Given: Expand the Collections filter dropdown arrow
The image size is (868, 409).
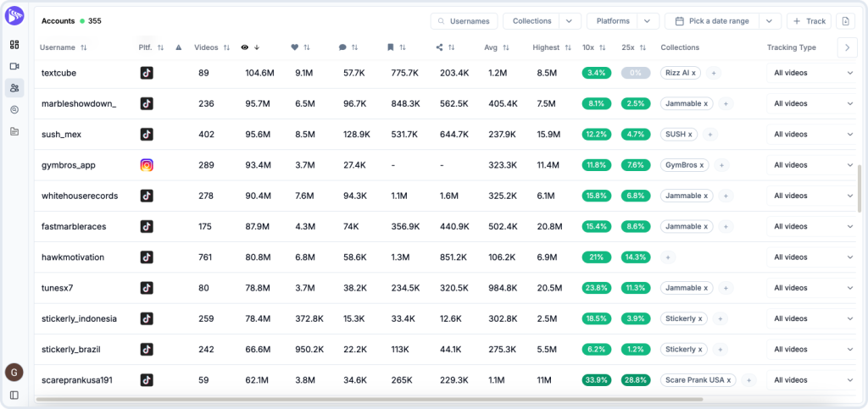Looking at the screenshot, I should [570, 21].
